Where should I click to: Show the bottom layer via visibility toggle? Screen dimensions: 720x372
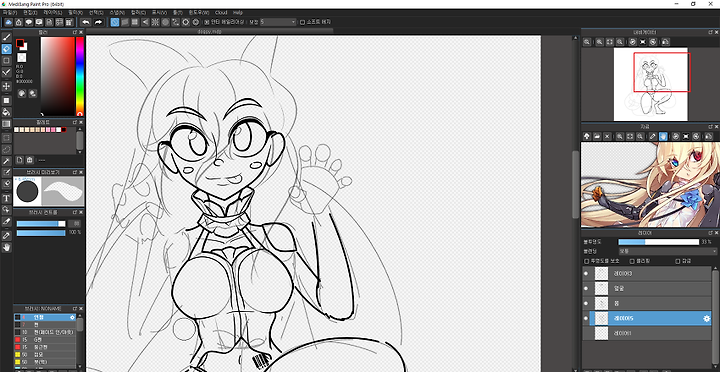(x=586, y=333)
